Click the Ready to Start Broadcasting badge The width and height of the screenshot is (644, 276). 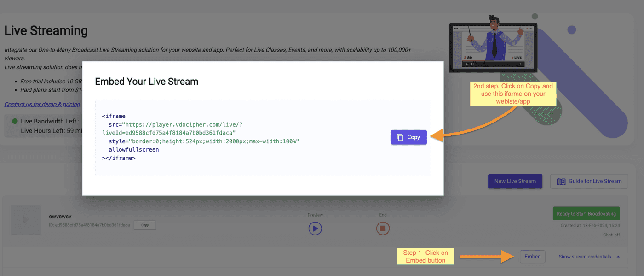click(x=586, y=213)
